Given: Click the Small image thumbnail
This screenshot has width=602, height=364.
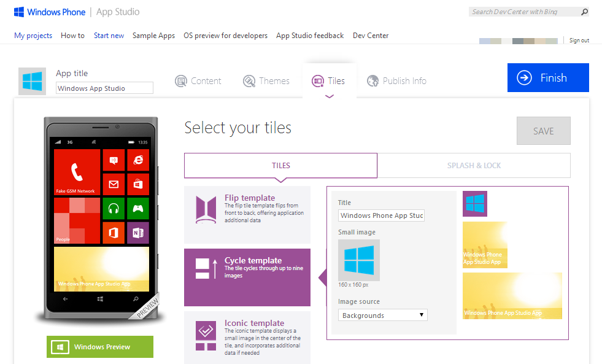Looking at the screenshot, I should 359,260.
